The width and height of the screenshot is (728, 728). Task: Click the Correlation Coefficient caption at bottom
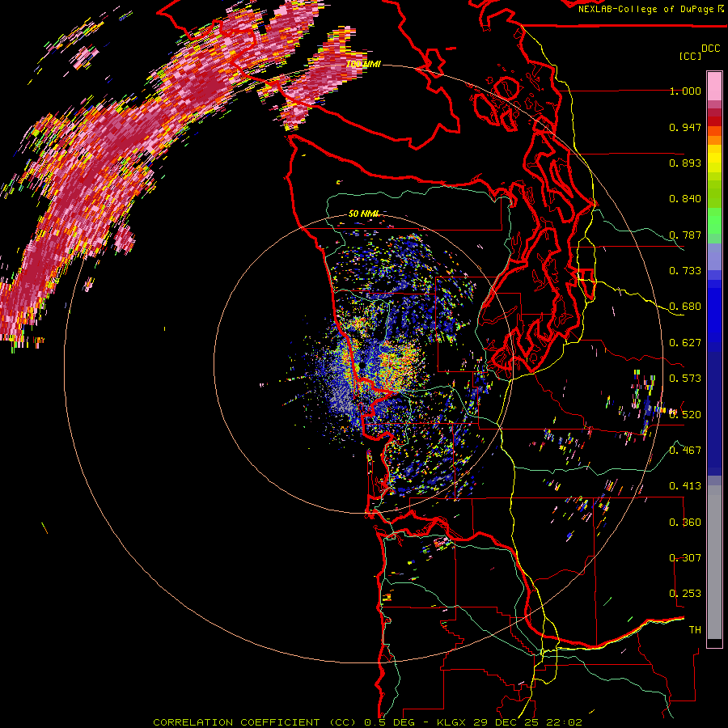click(x=367, y=722)
